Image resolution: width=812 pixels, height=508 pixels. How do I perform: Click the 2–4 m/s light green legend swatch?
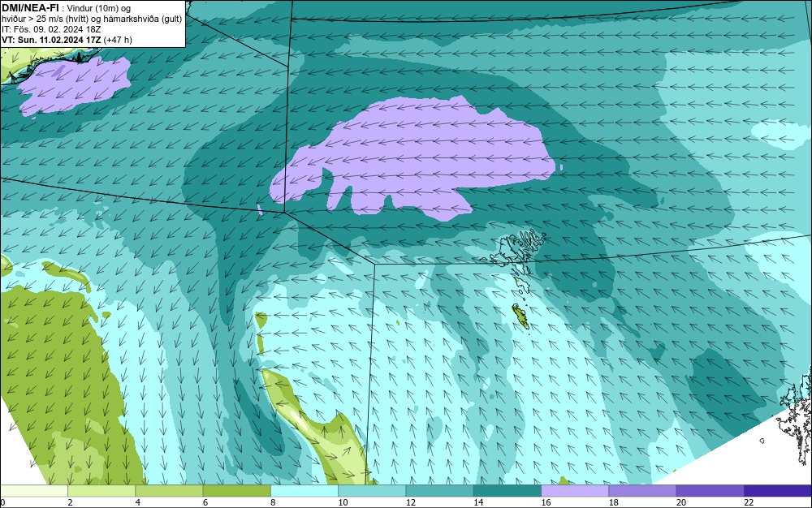click(x=101, y=491)
